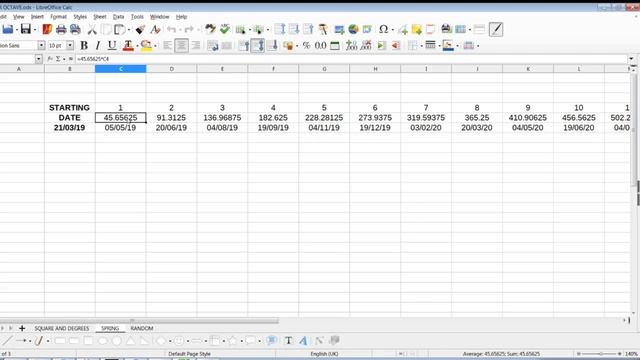Select the Text Box tool in drawing toolbar
The image size is (640, 360).
pos(289,340)
